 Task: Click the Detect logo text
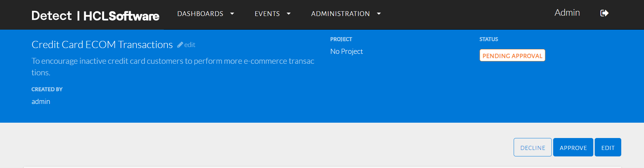point(51,16)
